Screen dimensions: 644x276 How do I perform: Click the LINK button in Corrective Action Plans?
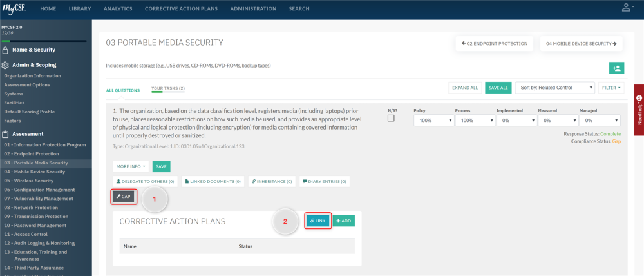pyautogui.click(x=318, y=221)
